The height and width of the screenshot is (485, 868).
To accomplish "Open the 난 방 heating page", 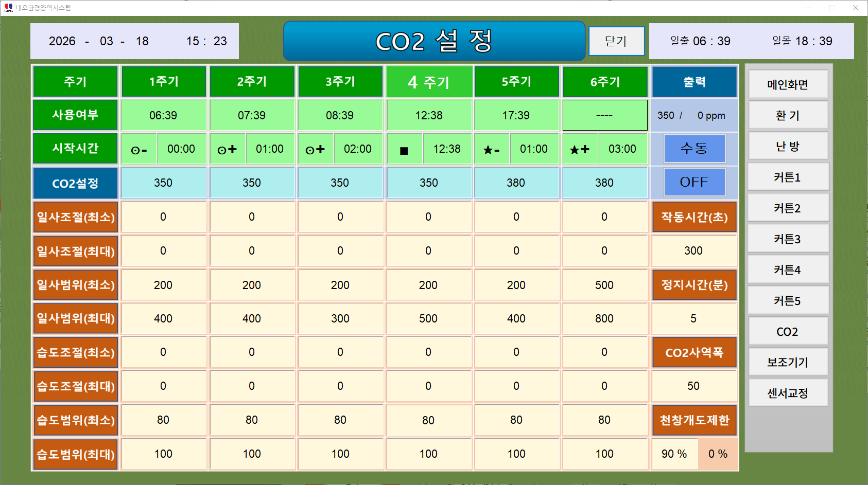I will tap(788, 146).
